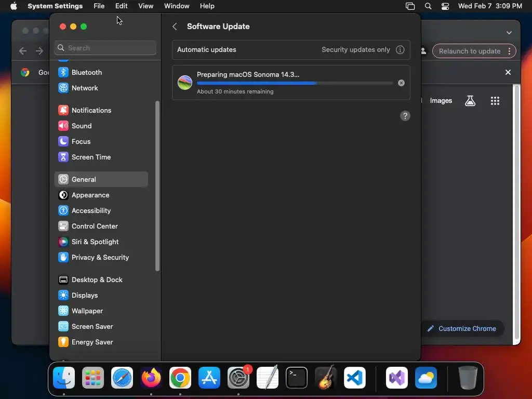
Task: Open Spotlight search in menu bar
Action: 428,6
